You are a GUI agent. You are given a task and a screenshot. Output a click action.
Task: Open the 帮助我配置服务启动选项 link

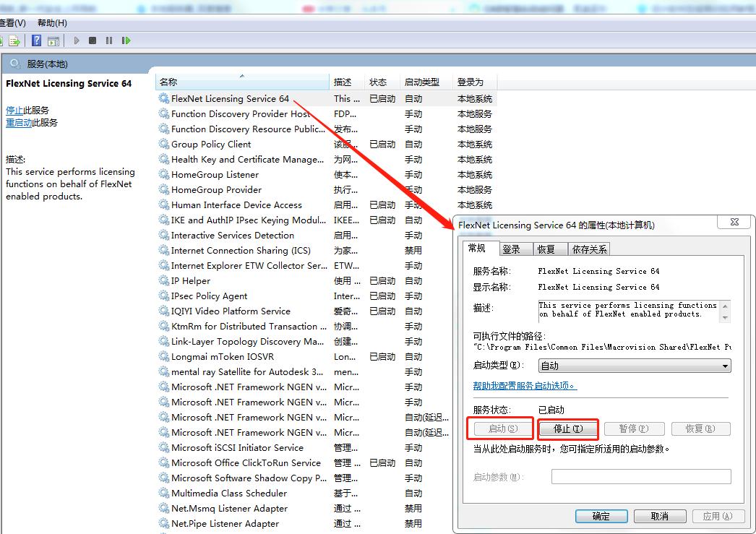(525, 386)
